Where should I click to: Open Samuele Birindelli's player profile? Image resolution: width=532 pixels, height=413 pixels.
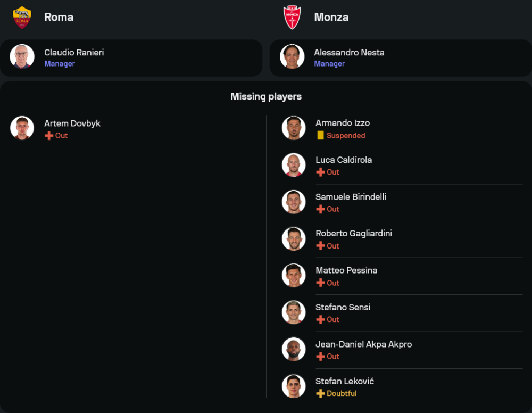[x=351, y=197]
